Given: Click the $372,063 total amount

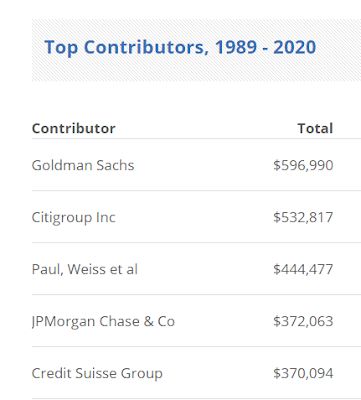Looking at the screenshot, I should [303, 321].
